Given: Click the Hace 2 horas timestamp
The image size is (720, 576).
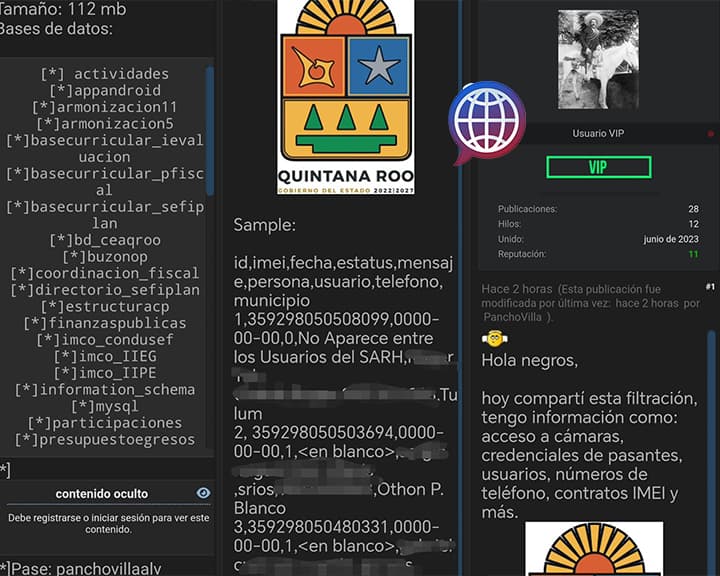Looking at the screenshot, I should point(517,289).
